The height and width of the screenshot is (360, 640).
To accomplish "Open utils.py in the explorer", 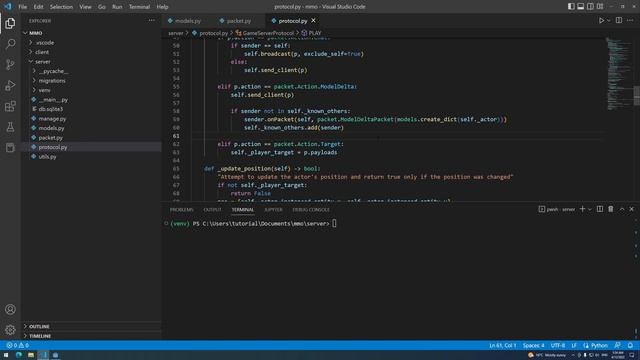I will (x=47, y=156).
